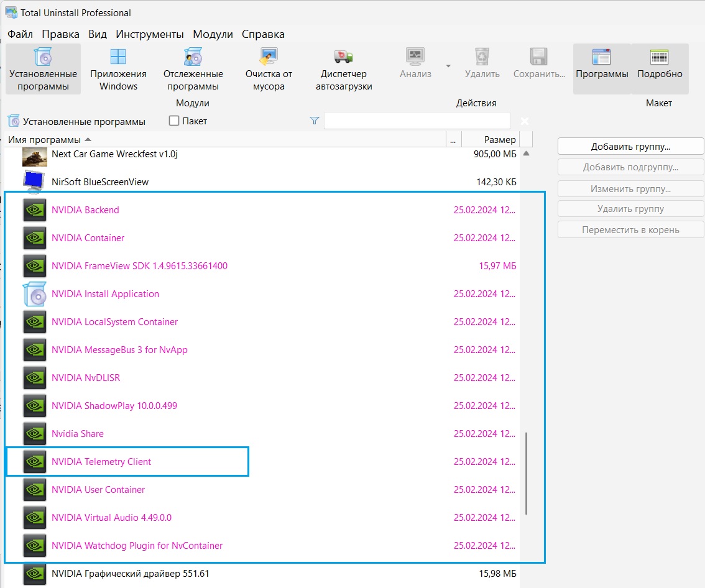705x588 pixels.
Task: Select NVIDIA Watchdog Plugin for NvContainer icon
Action: [35, 545]
